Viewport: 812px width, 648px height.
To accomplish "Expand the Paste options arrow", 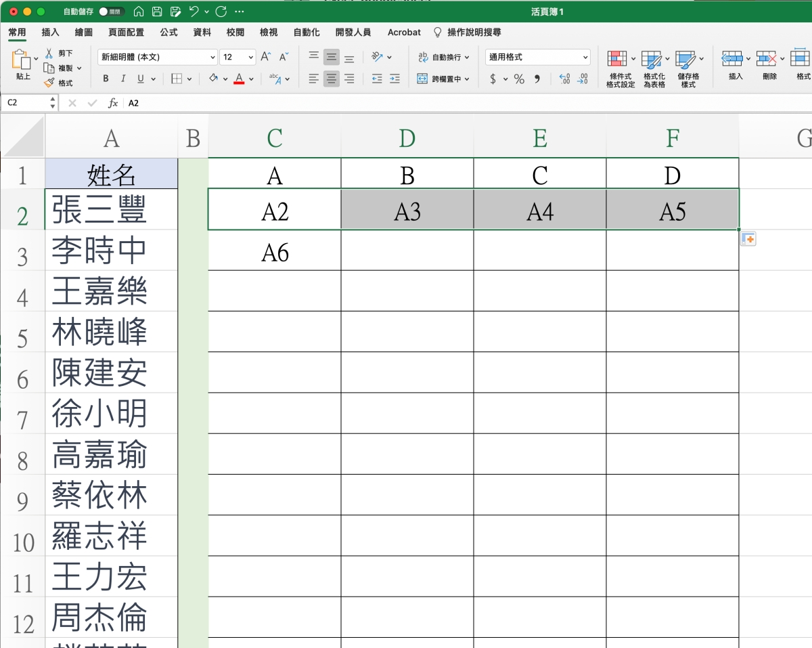I will pyautogui.click(x=36, y=59).
